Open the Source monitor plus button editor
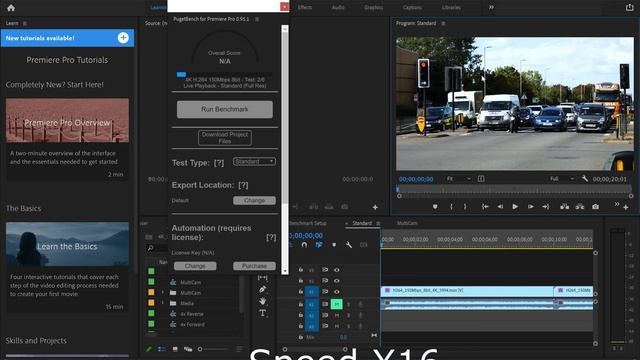Viewport: 640px width, 360px height. pyautogui.click(x=375, y=207)
